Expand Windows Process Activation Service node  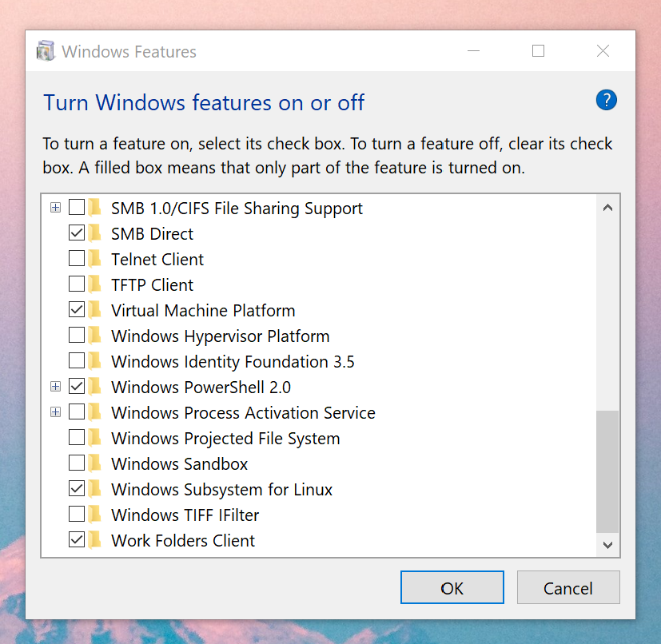(x=55, y=412)
